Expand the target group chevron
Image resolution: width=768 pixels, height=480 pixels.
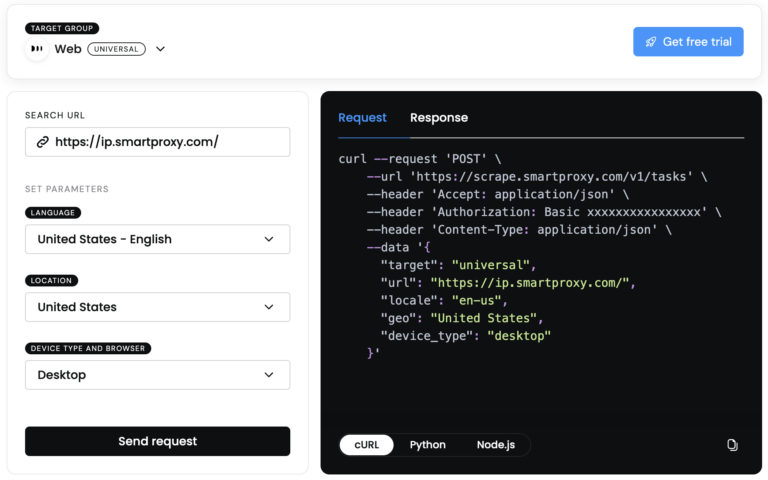160,49
